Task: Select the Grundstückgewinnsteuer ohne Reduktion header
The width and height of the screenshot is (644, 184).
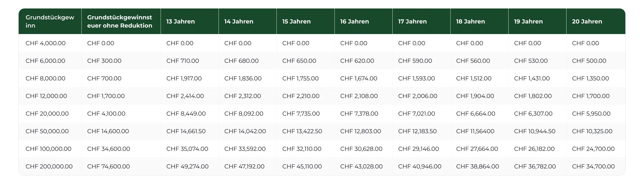Action: point(121,21)
